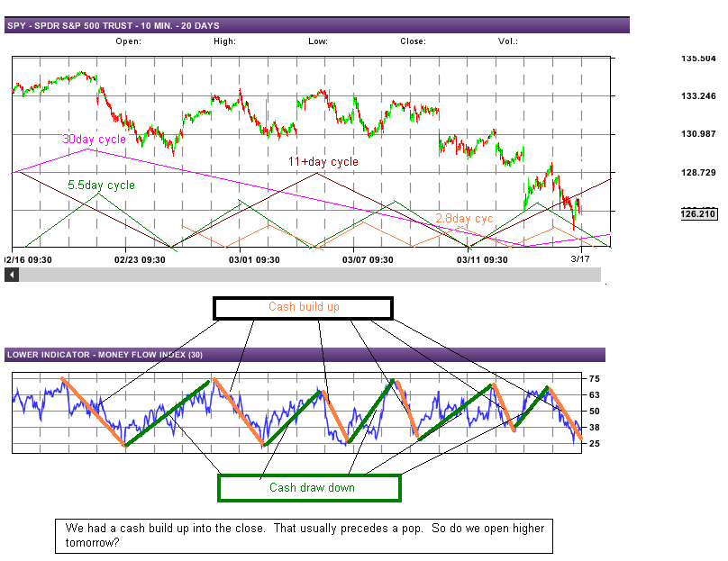Click the 25 level on the indicator axis
728x561 pixels.
point(595,444)
